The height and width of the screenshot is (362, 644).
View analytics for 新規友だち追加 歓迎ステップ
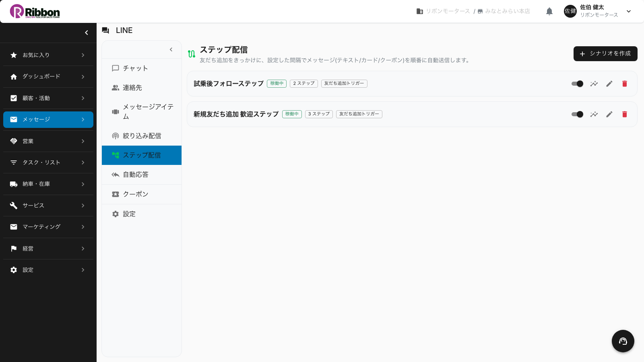tap(594, 114)
